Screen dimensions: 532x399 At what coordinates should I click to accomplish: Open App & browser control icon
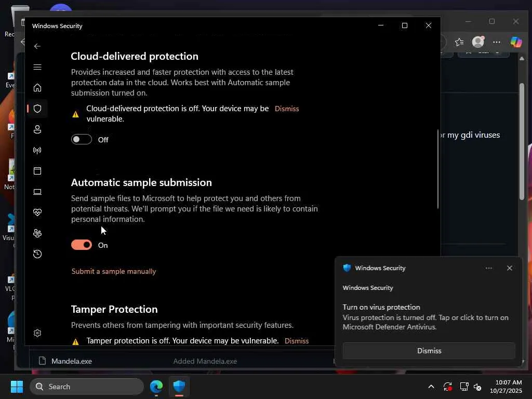(x=37, y=170)
